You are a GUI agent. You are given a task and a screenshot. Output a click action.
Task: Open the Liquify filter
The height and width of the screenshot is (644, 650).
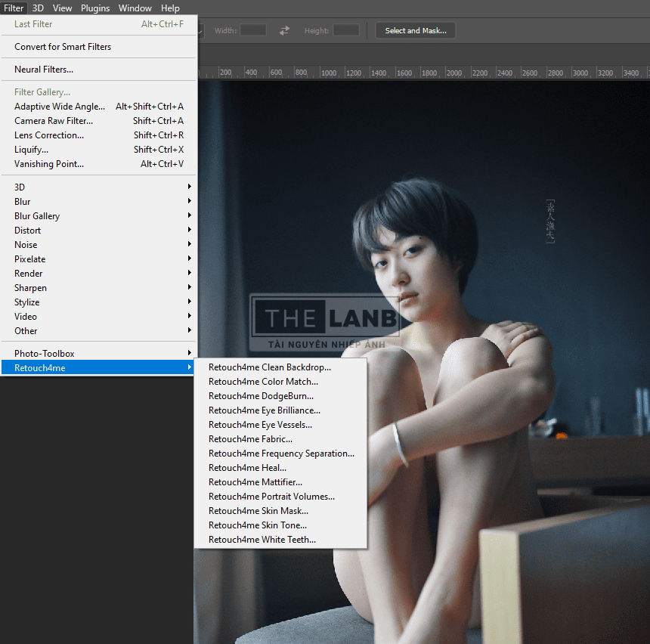coord(99,150)
